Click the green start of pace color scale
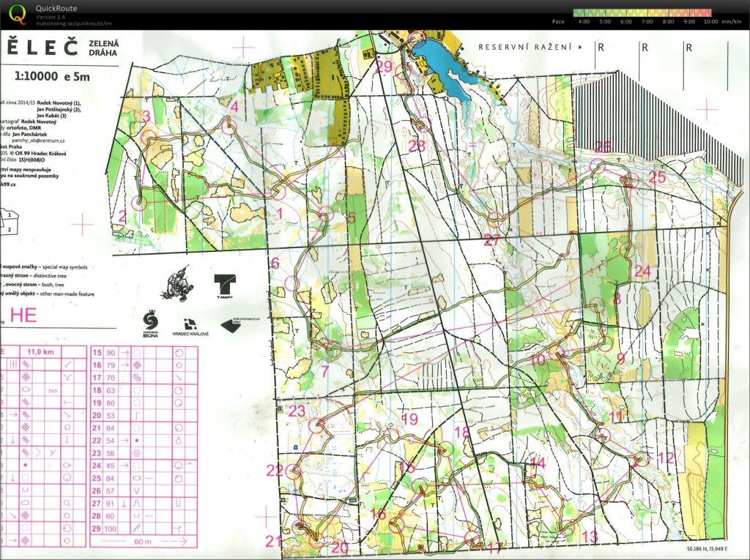The image size is (750, 560). coord(579,12)
